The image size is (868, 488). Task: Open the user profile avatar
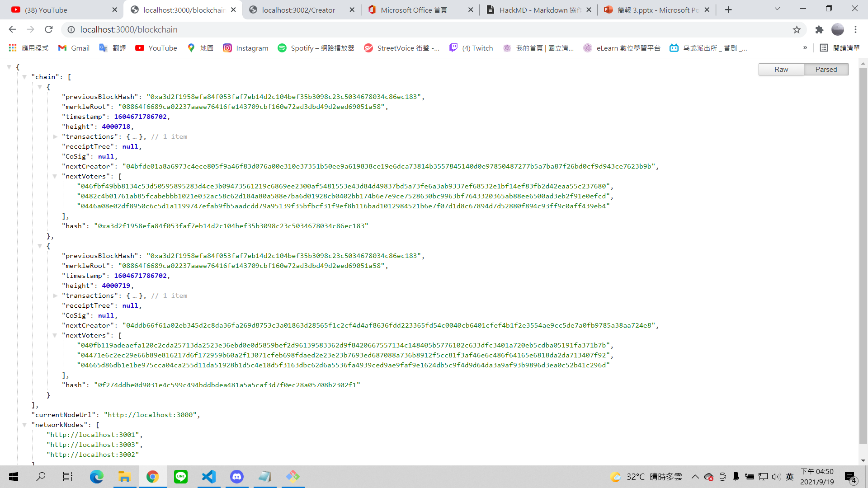[x=838, y=29]
